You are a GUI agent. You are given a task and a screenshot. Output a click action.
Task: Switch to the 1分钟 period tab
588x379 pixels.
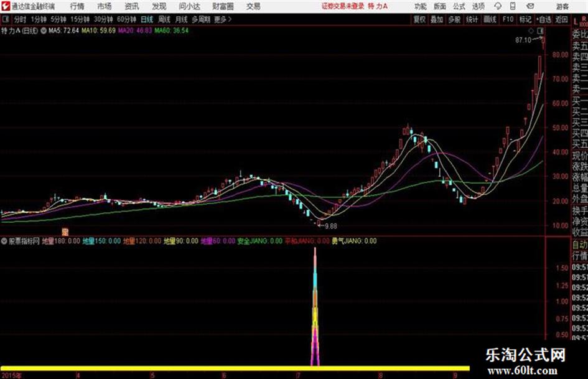tap(39, 19)
